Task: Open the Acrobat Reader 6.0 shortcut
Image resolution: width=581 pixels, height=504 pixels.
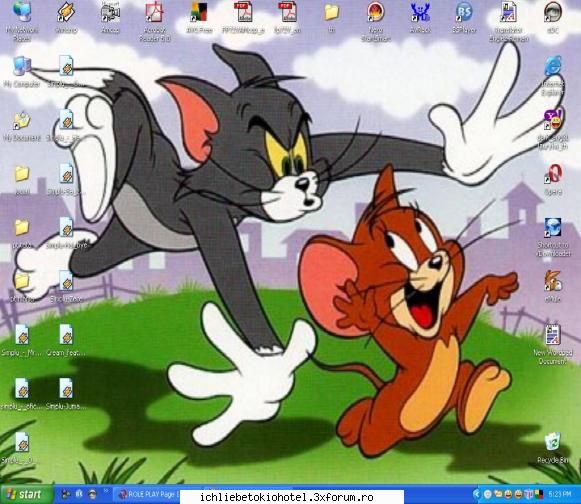Action: pos(155,12)
